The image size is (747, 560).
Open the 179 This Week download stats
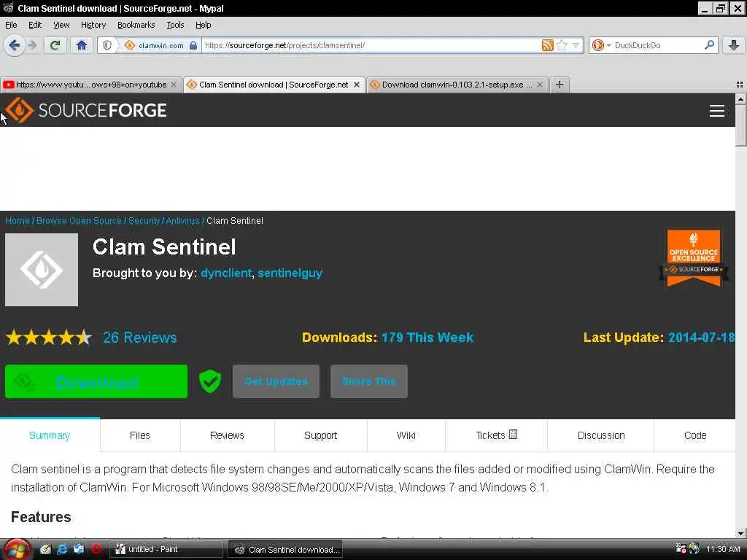[427, 338]
